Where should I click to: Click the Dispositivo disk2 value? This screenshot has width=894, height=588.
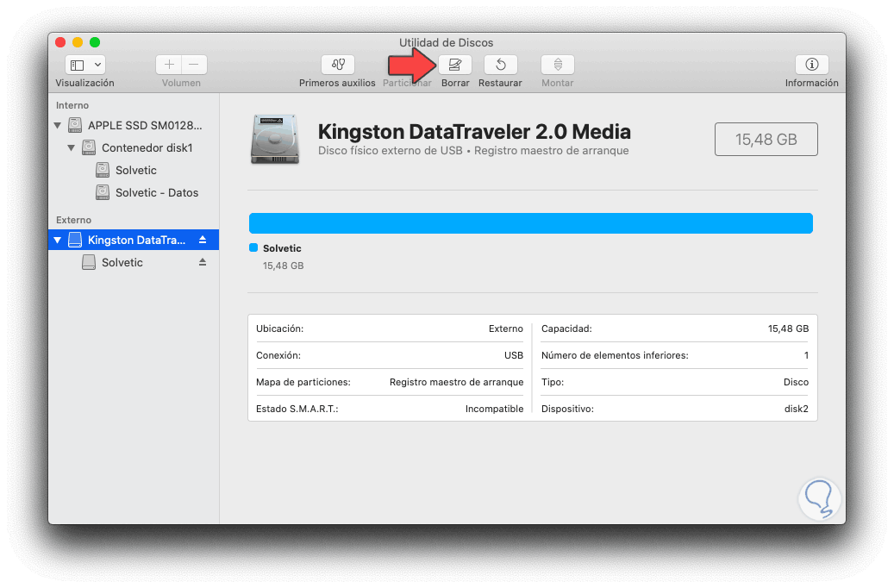click(797, 409)
